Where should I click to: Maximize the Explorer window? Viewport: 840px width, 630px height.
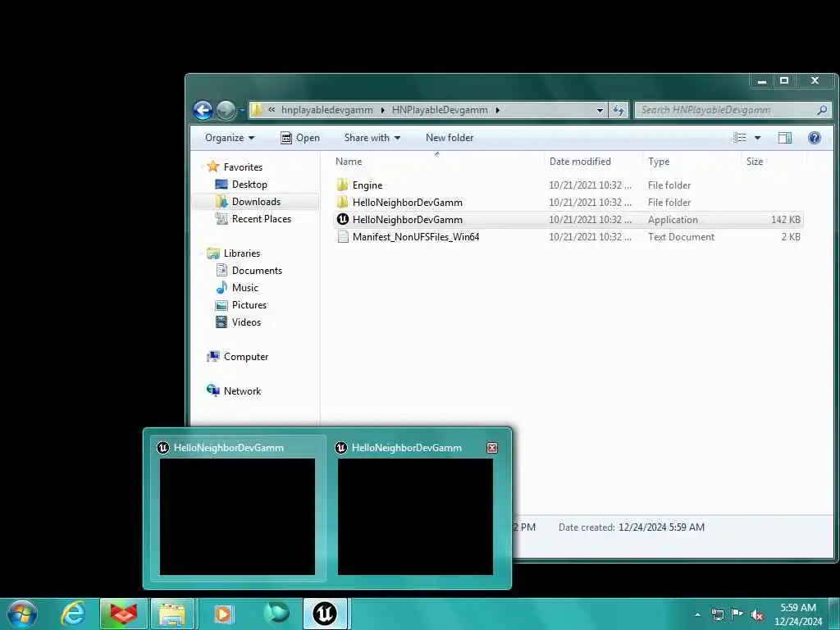[x=784, y=81]
